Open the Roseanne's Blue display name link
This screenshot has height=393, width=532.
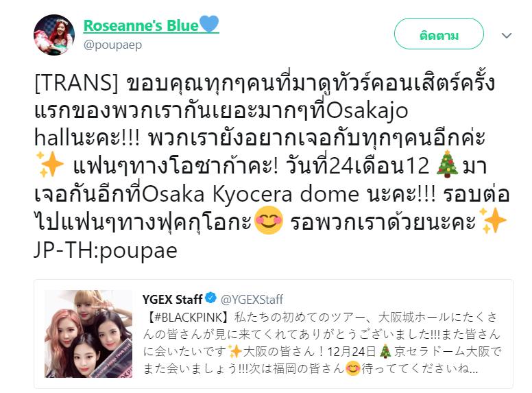(x=141, y=25)
